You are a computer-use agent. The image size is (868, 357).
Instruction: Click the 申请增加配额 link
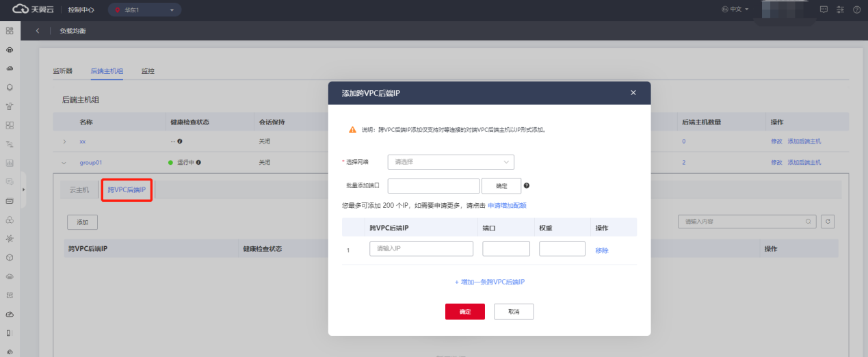507,205
